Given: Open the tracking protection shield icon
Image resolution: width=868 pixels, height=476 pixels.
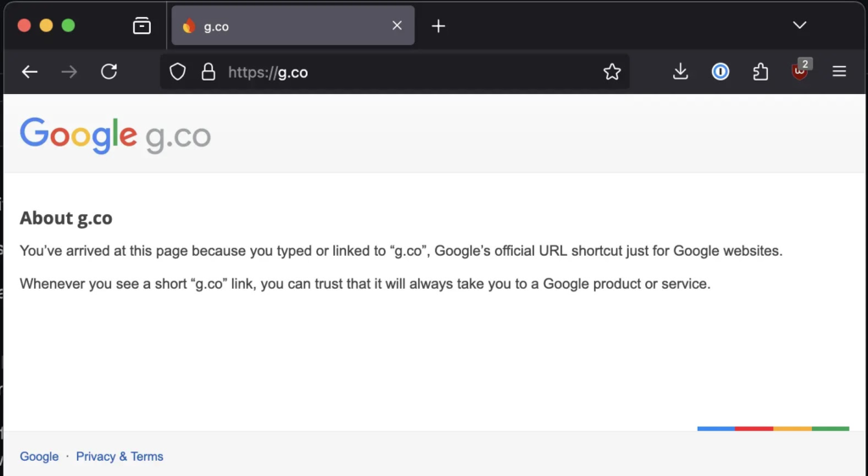Looking at the screenshot, I should pos(177,72).
